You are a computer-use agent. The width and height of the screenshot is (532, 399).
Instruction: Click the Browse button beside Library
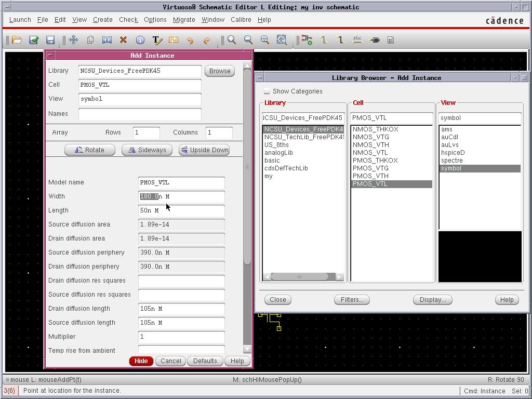tap(220, 71)
